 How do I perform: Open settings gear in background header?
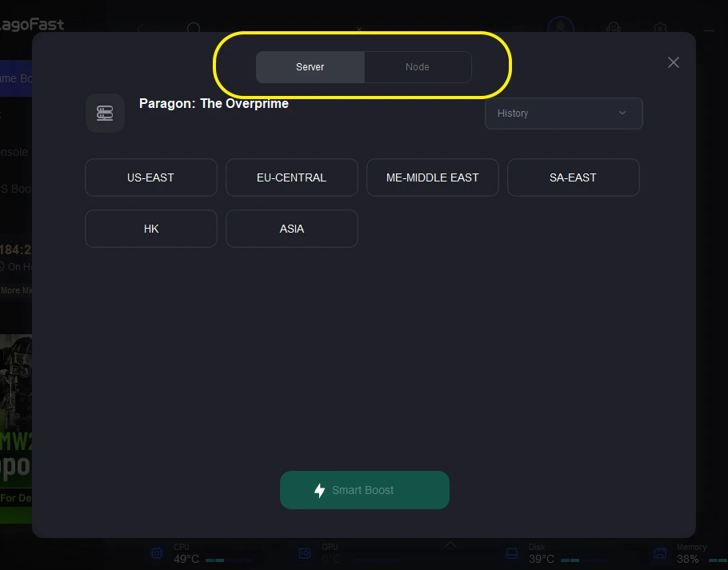pos(660,28)
